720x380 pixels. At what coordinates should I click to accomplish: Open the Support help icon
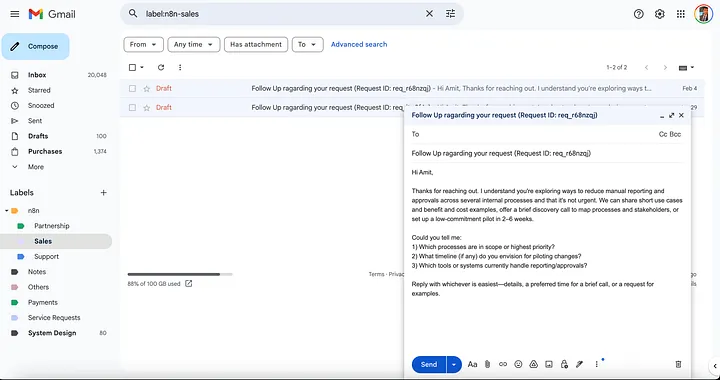(638, 14)
